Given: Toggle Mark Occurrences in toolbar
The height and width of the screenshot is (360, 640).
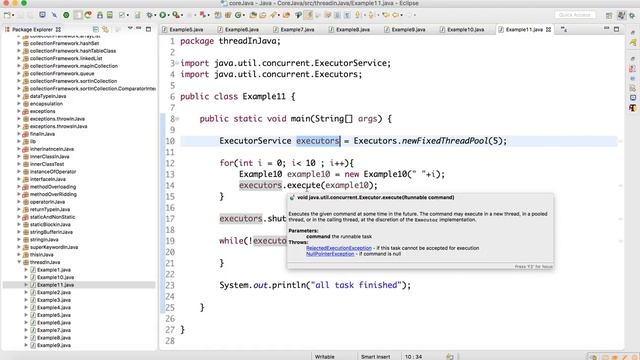Looking at the screenshot, I should (x=308, y=15).
